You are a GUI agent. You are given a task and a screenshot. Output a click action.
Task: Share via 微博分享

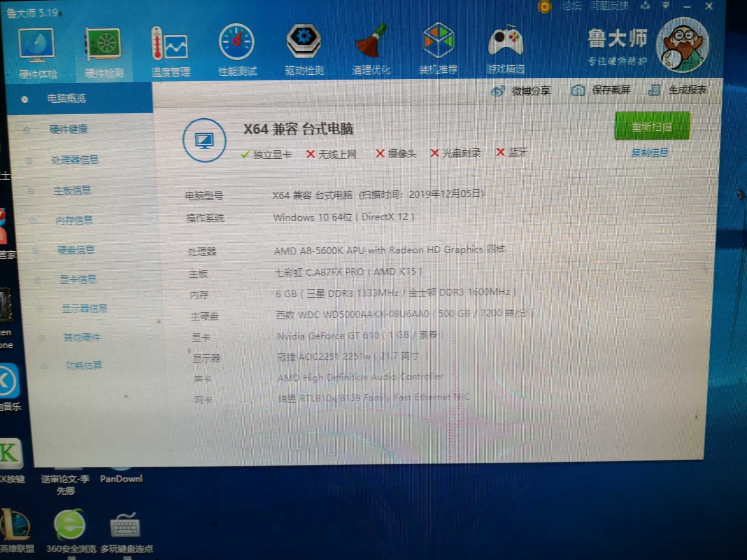520,91
